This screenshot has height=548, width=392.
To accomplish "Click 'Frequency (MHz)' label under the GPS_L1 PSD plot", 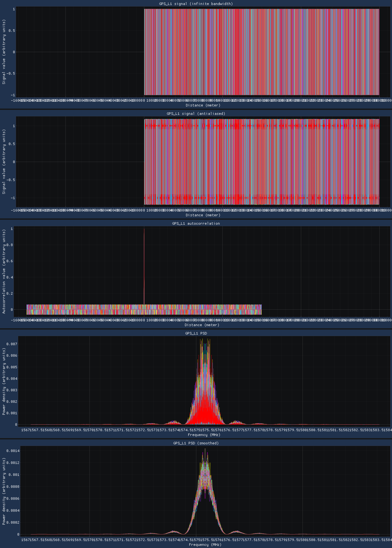I will click(204, 435).
